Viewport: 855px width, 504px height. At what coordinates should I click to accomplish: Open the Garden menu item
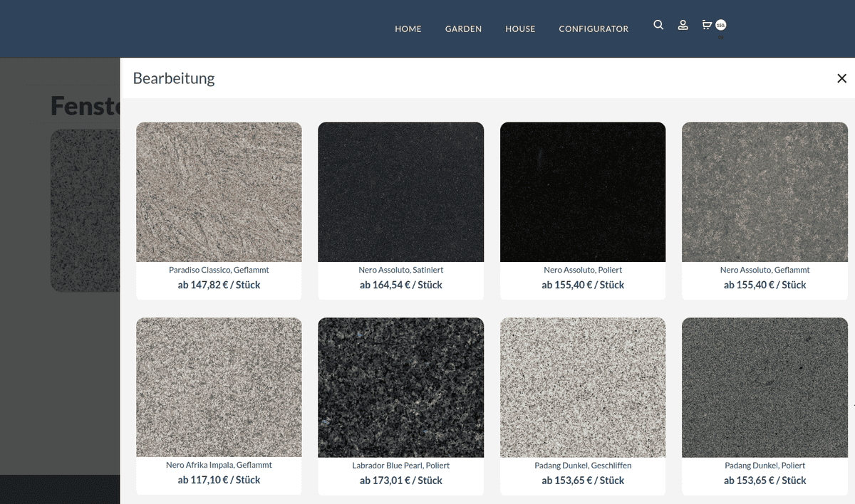[464, 29]
